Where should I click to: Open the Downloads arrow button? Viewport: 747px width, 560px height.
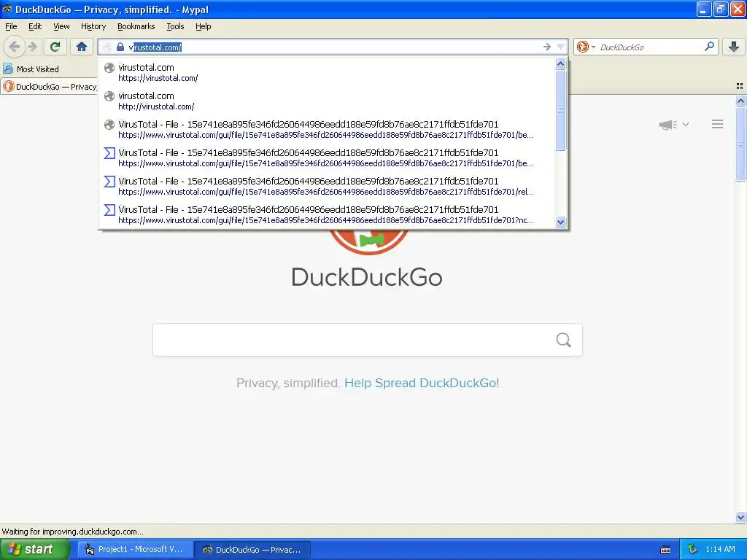click(x=734, y=47)
